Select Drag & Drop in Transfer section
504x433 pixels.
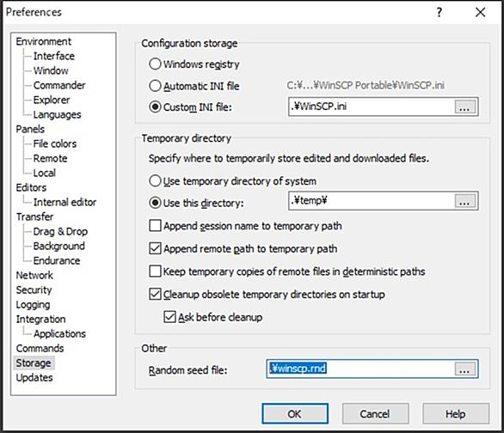(60, 231)
